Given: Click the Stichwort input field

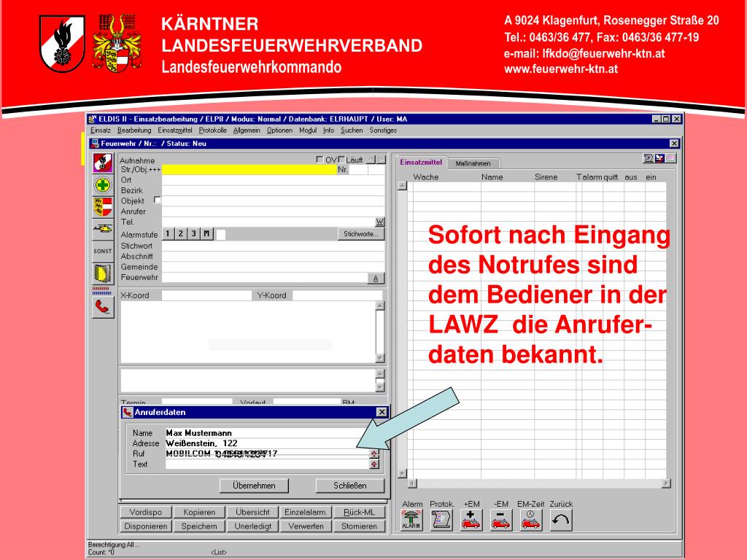Looking at the screenshot, I should coord(274,246).
